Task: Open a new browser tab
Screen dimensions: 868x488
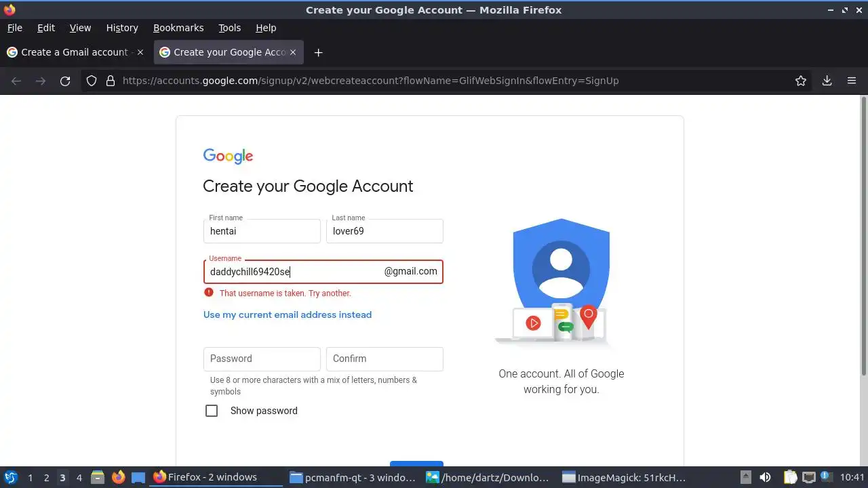Action: click(318, 52)
